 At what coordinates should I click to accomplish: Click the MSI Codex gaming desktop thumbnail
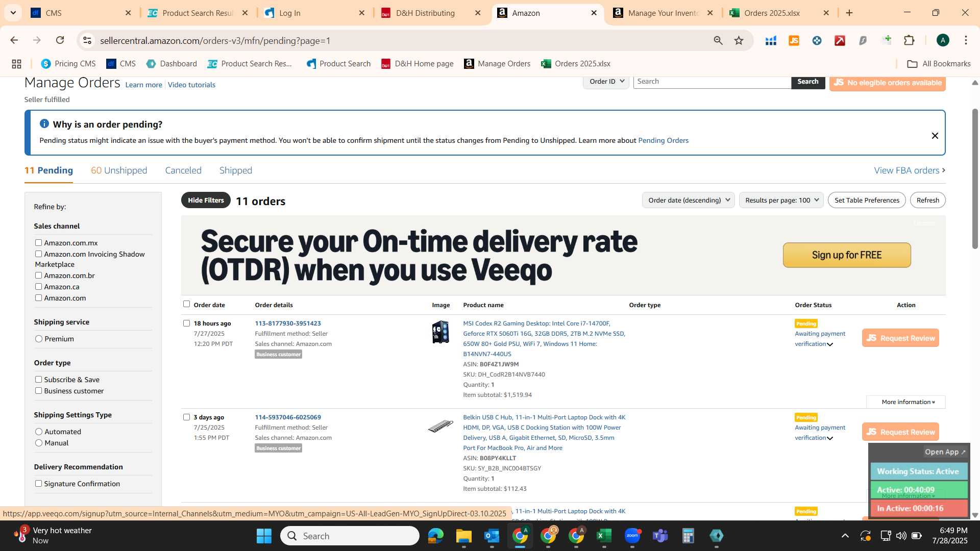[440, 332]
